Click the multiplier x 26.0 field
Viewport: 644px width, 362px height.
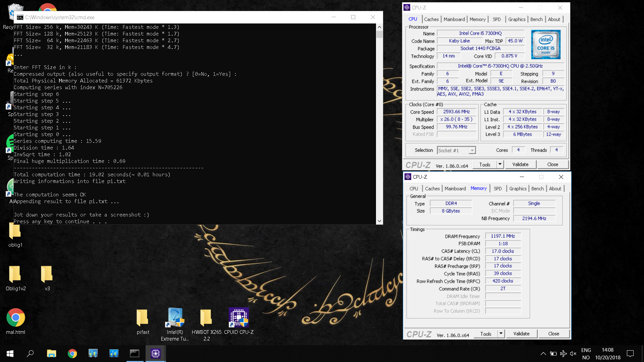[x=457, y=119]
